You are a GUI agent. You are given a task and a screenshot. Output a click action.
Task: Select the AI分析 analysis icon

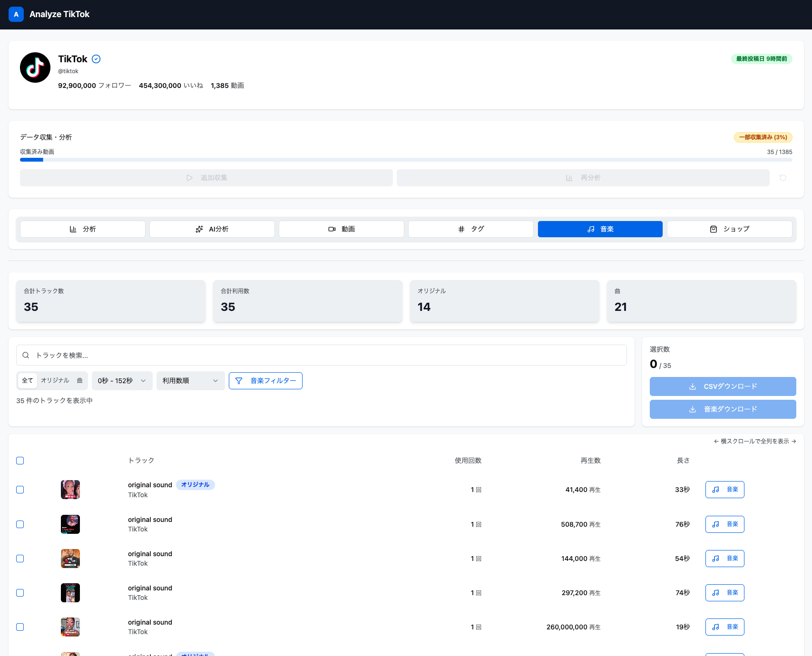coord(200,229)
